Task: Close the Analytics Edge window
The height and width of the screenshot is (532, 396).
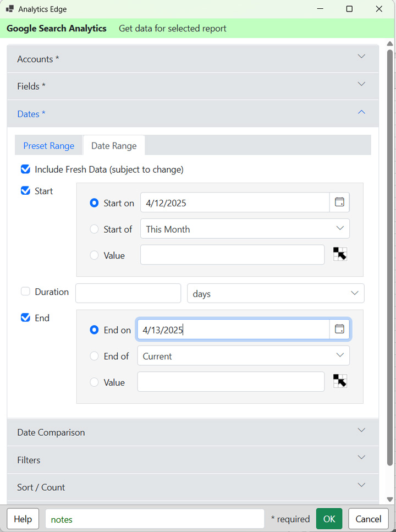Action: coord(379,9)
